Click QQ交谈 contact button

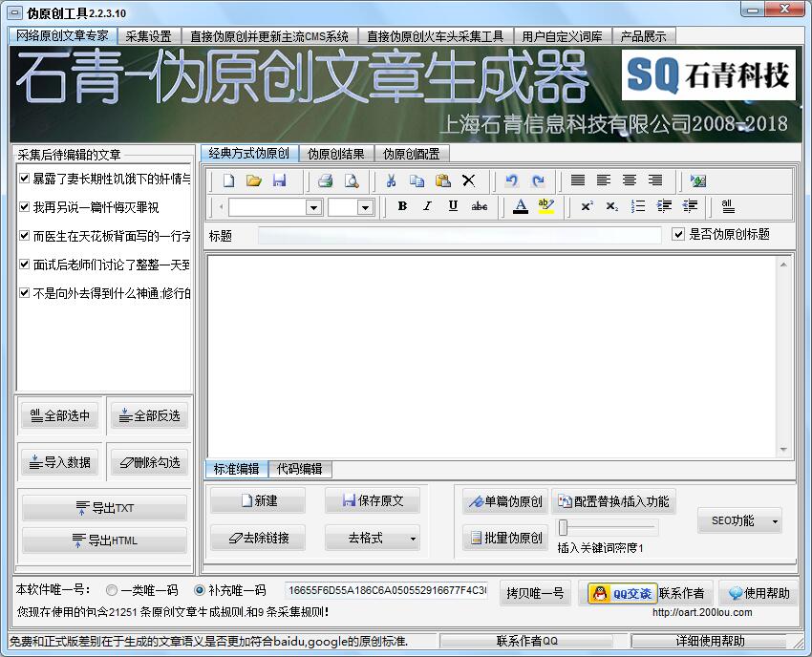click(x=623, y=593)
